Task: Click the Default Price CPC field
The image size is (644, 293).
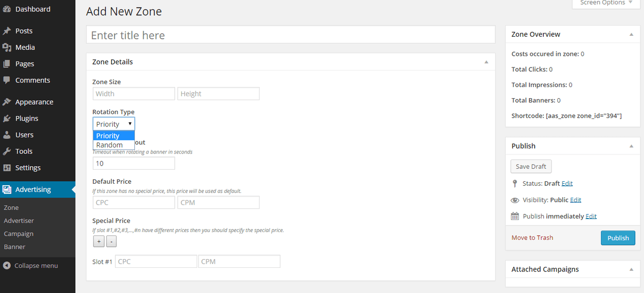Action: click(x=134, y=202)
